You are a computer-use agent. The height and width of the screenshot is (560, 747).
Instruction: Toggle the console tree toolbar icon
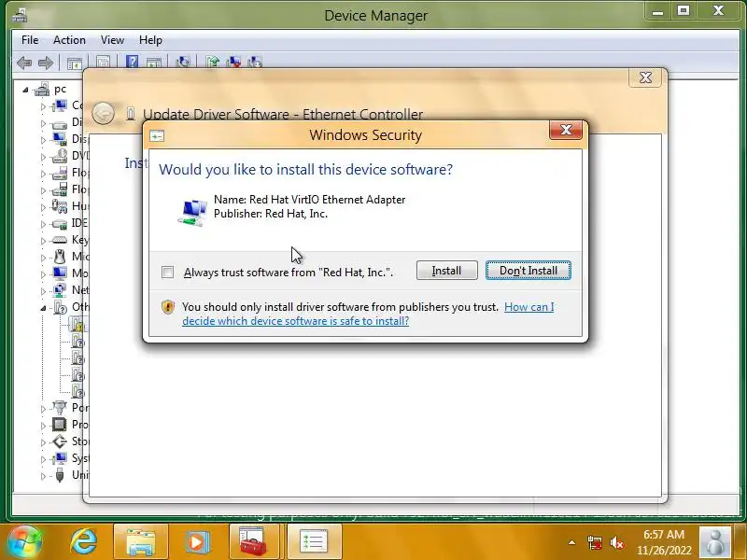tap(75, 63)
